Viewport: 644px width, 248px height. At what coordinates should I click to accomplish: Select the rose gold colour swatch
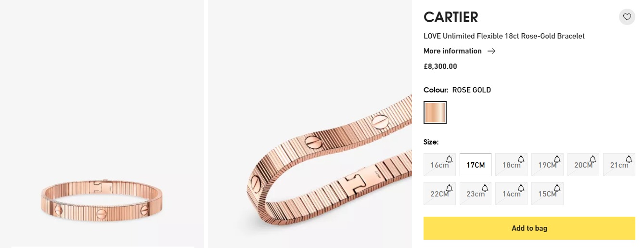[435, 113]
